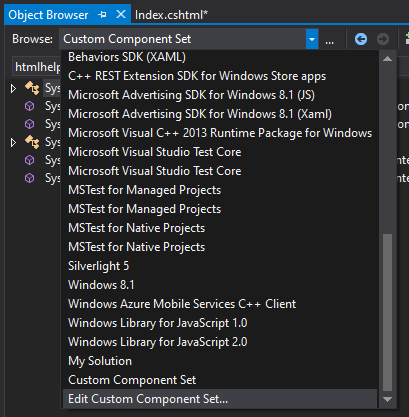The height and width of the screenshot is (417, 409).
Task: Click the ellipsis edit component set button
Action: pyautogui.click(x=329, y=40)
